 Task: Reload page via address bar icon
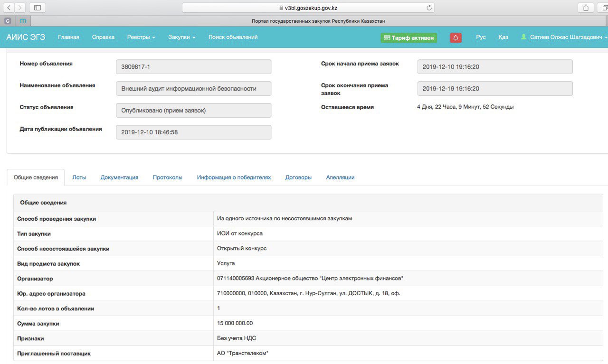point(429,8)
